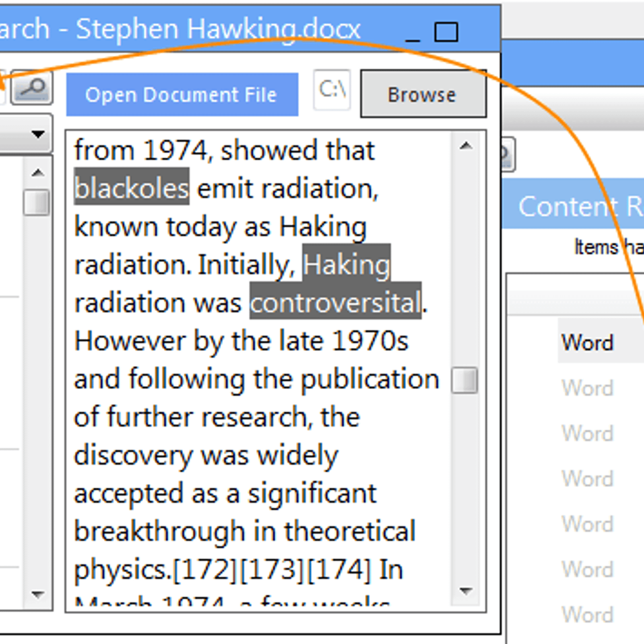Click the text However by the late 1970s
Viewport: 644px width, 644px height.
[242, 341]
